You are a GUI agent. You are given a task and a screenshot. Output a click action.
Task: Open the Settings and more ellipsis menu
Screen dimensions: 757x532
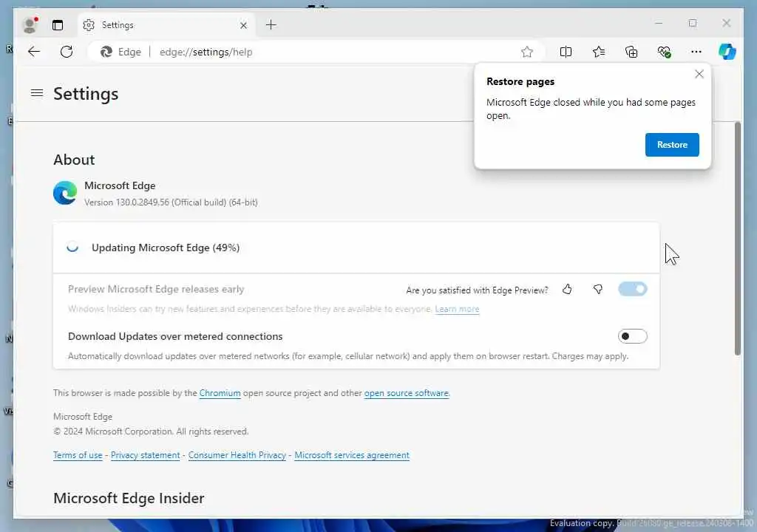point(696,52)
